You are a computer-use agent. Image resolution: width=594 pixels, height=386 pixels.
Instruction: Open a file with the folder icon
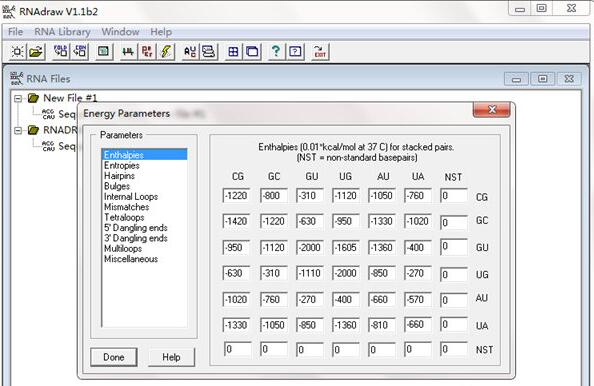[x=36, y=52]
